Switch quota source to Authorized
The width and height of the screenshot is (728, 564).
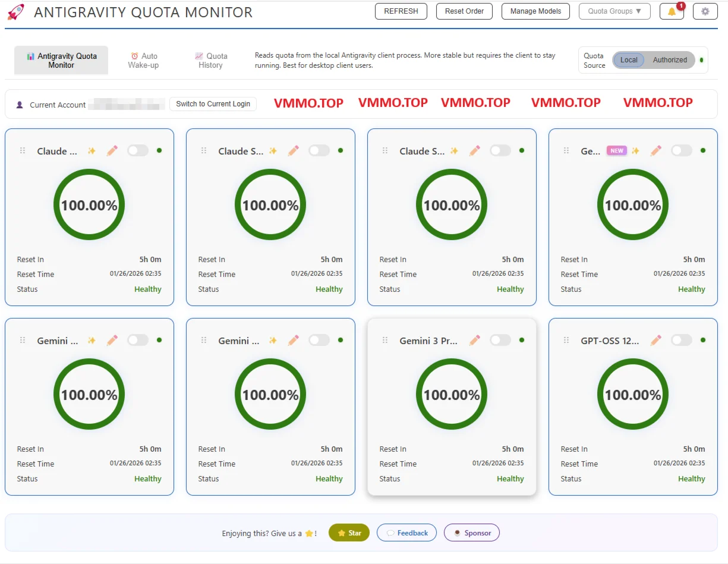(x=669, y=60)
